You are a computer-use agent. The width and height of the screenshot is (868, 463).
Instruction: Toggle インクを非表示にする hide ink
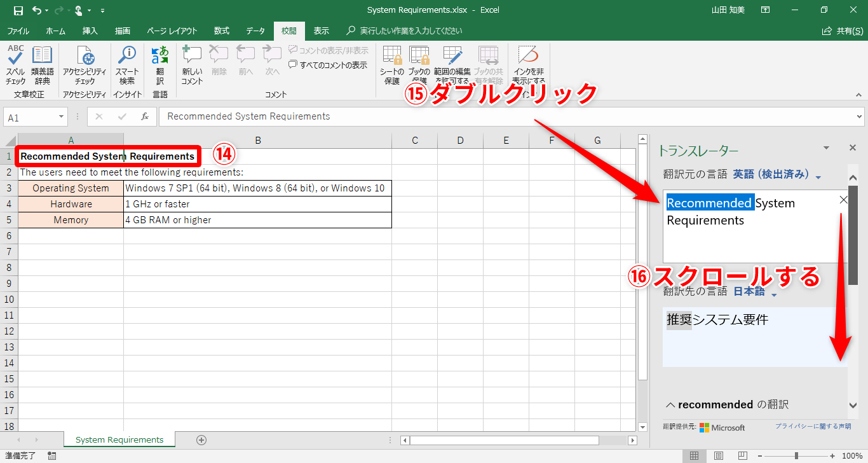point(529,65)
